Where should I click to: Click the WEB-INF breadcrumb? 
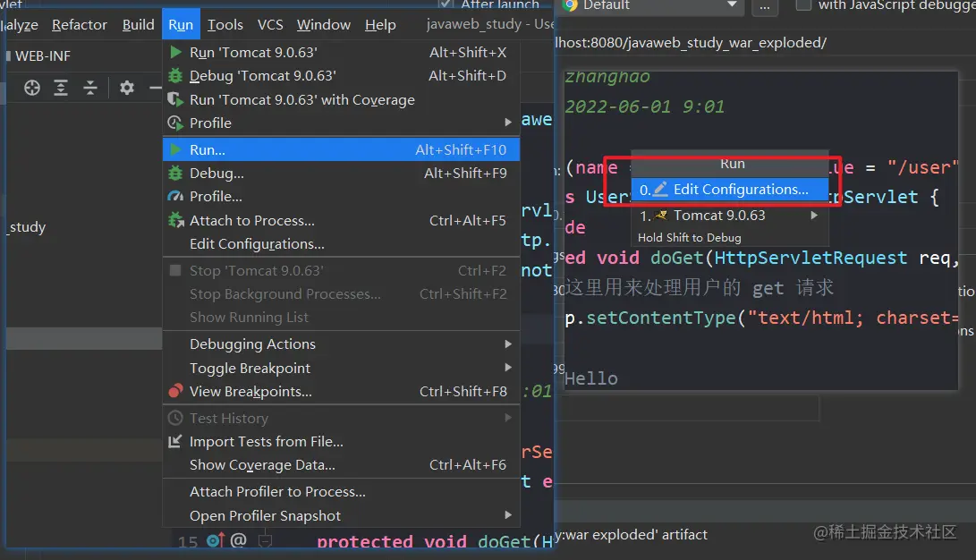click(x=42, y=56)
